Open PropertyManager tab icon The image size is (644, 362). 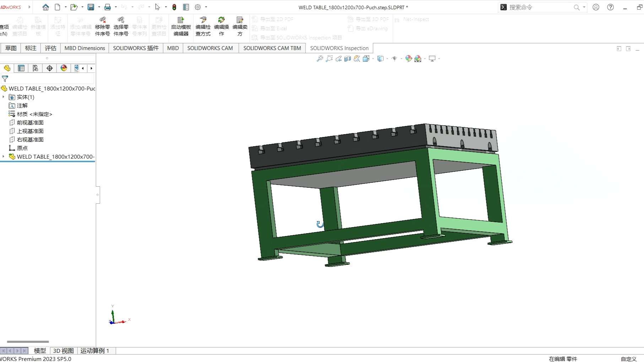tap(21, 68)
